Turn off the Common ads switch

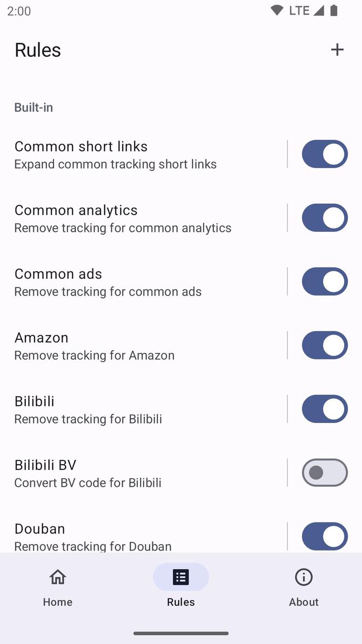coord(324,281)
